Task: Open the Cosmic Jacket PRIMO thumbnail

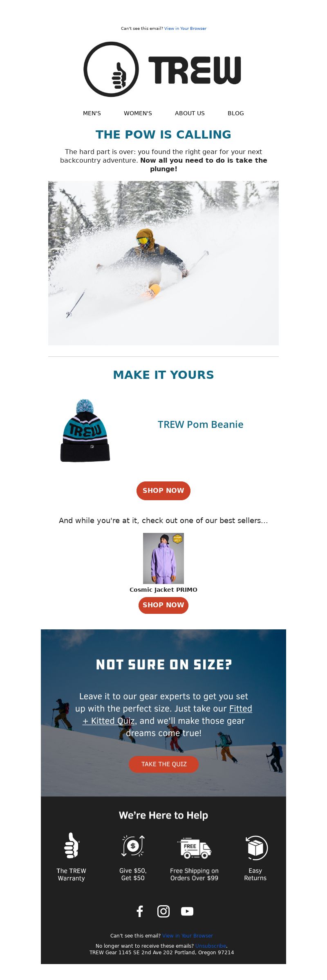Action: point(163,558)
